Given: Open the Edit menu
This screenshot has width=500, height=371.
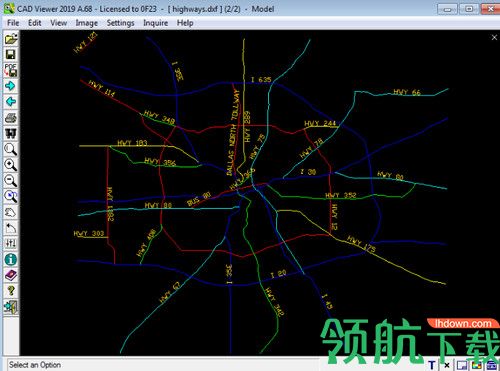Looking at the screenshot, I should coord(34,23).
